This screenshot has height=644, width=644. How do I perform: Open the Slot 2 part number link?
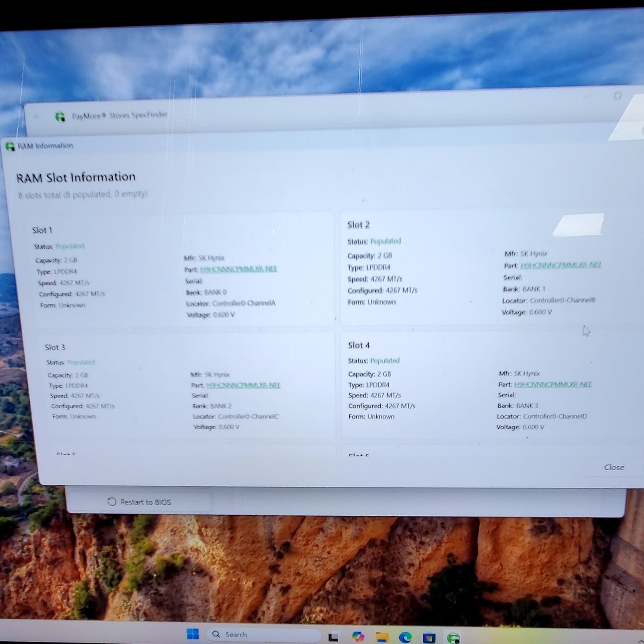coord(561,265)
